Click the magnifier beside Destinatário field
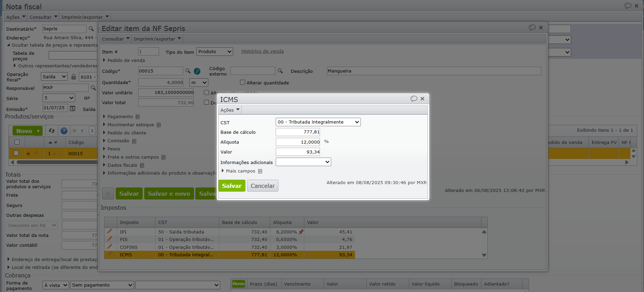 point(91,29)
